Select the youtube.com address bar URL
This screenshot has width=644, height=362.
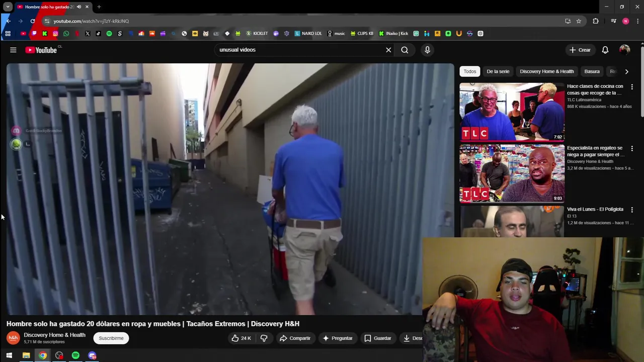(x=91, y=21)
